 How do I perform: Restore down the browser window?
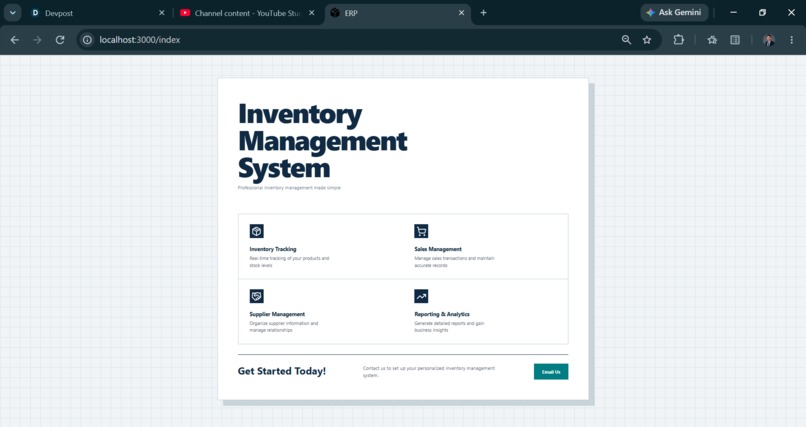click(762, 12)
